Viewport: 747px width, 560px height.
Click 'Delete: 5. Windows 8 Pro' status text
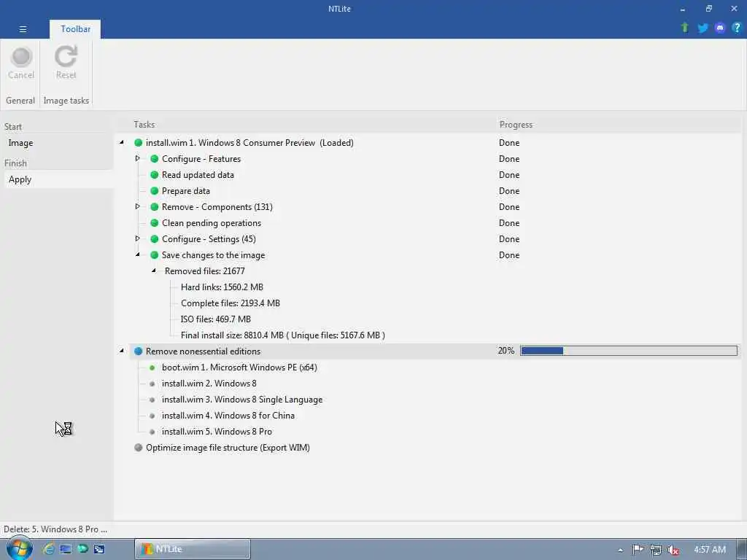(x=55, y=529)
